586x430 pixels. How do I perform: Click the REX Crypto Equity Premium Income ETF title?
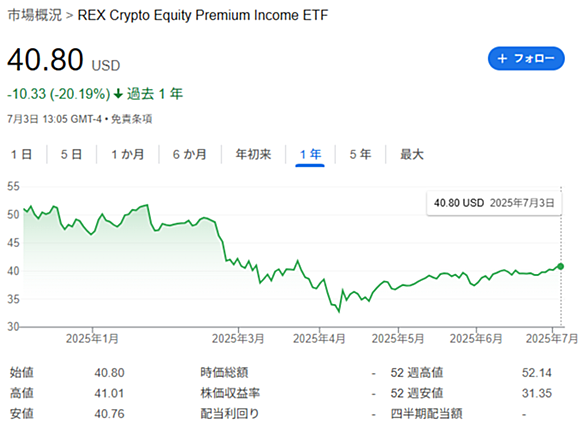coord(203,15)
